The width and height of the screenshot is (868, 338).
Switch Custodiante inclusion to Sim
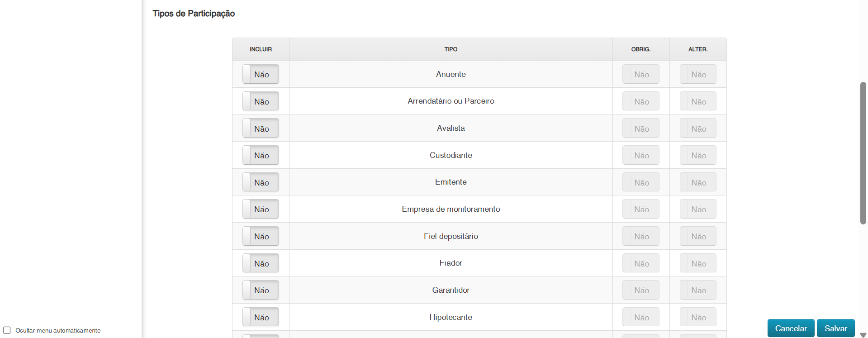[x=261, y=155]
